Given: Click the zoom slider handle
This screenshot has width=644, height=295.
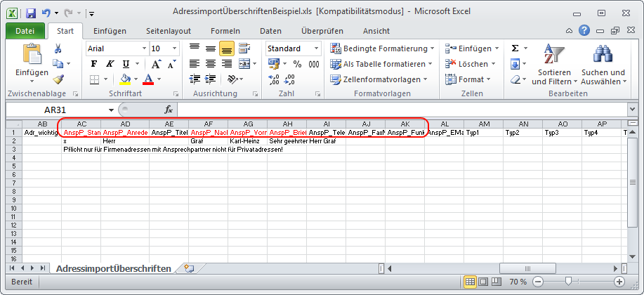Looking at the screenshot, I should [x=568, y=282].
